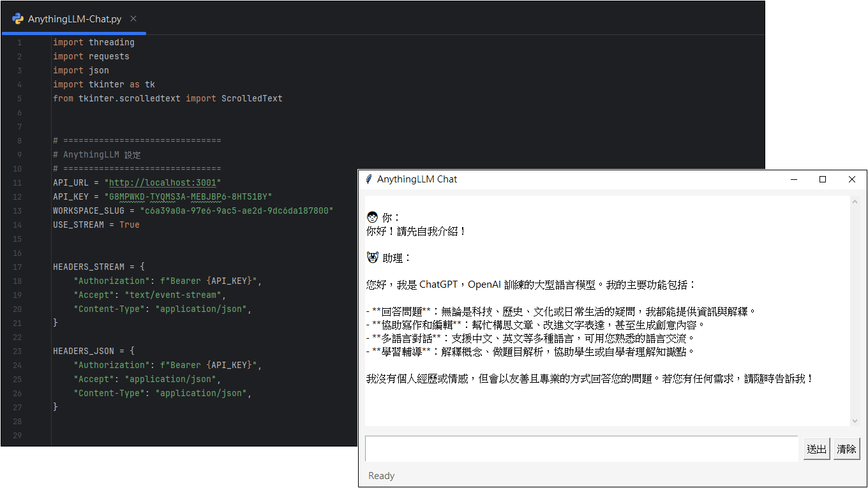Viewport: 868px width, 488px height.
Task: Click line number 14 in the gutter
Action: pos(19,225)
